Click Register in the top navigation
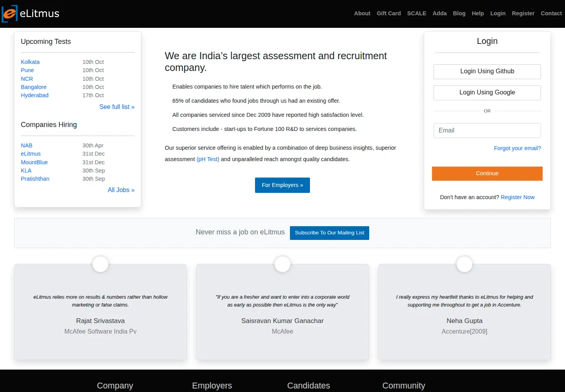This screenshot has width=565, height=392. tap(523, 13)
